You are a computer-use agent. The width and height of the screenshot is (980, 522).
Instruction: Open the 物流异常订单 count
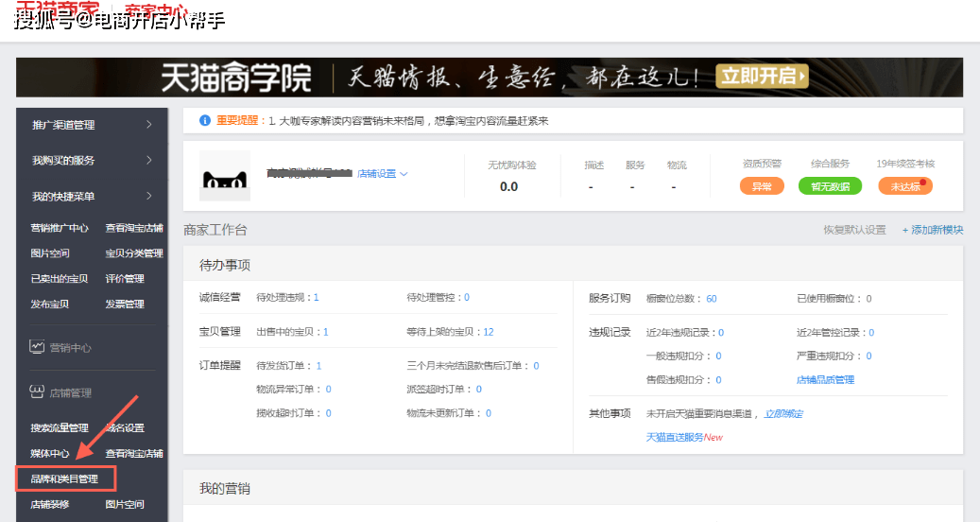tap(329, 390)
